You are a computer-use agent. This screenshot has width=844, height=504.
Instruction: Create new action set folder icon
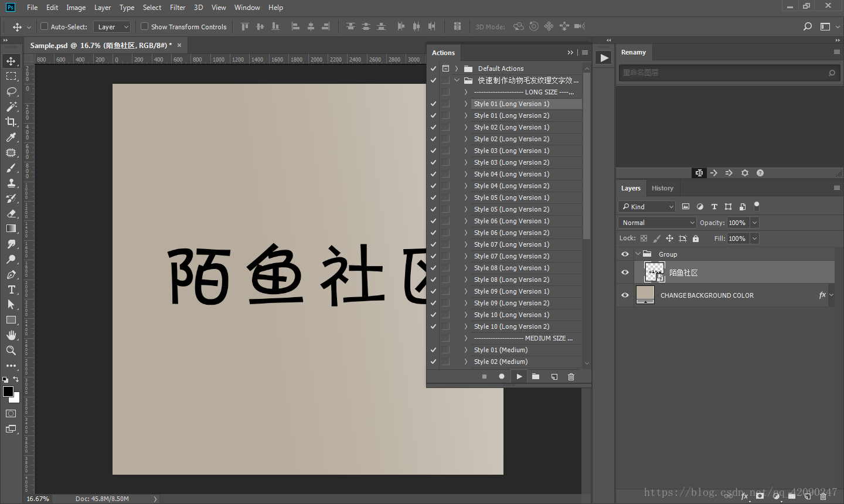pyautogui.click(x=536, y=377)
